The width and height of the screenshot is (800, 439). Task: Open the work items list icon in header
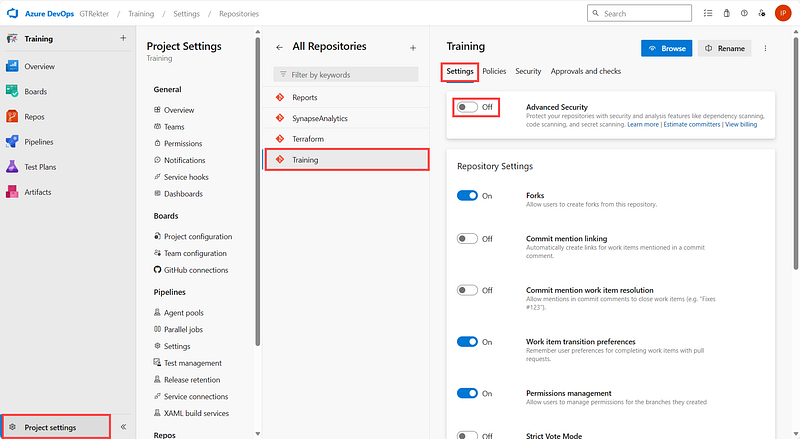708,13
